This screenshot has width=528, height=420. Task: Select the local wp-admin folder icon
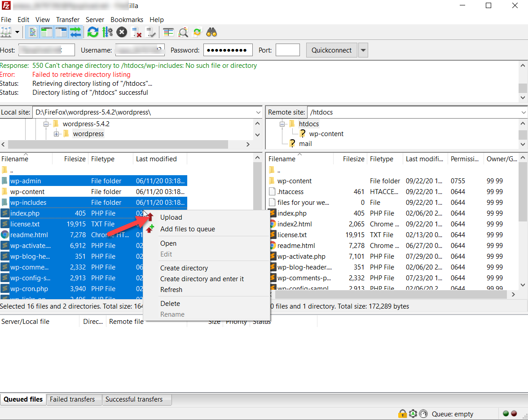click(x=4, y=181)
